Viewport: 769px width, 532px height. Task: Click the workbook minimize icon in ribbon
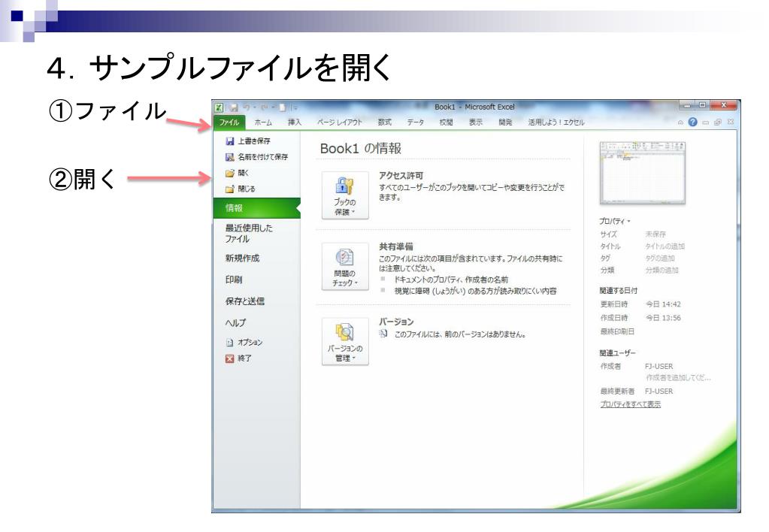[705, 122]
